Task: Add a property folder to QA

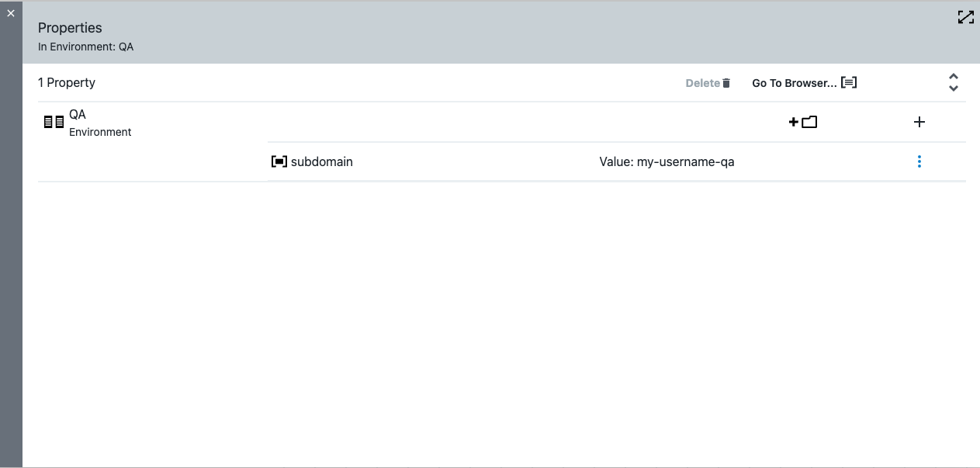Action: pos(803,122)
